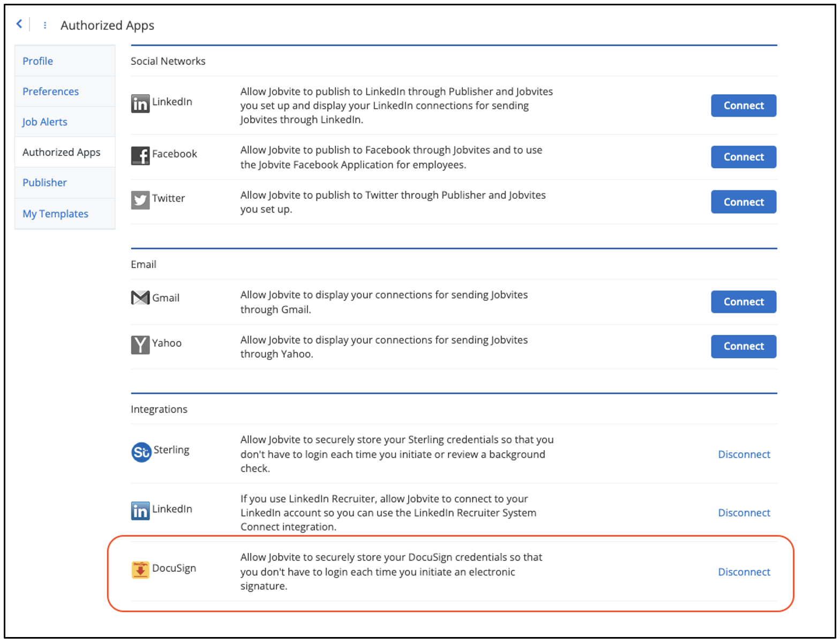This screenshot has height=644, width=840.
Task: Open the Publisher sidebar item
Action: pos(44,183)
